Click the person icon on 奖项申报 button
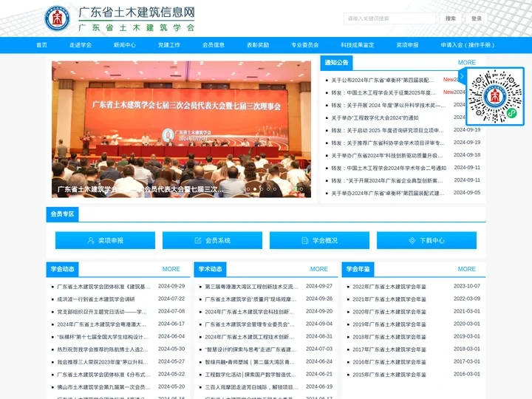This screenshot has width=532, height=399. 91,241
